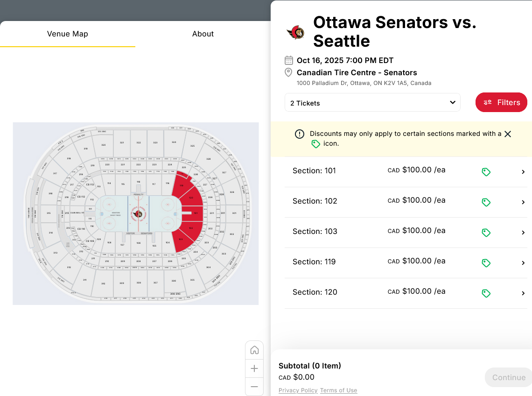The width and height of the screenshot is (532, 396).
Task: Expand Section 101 listing with its chevron
Action: (x=523, y=172)
